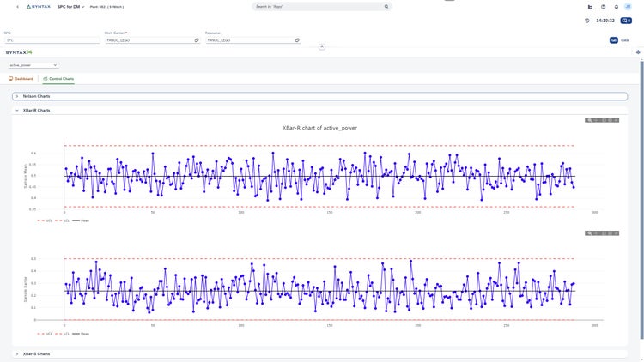Click the Clear link

pyautogui.click(x=625, y=40)
